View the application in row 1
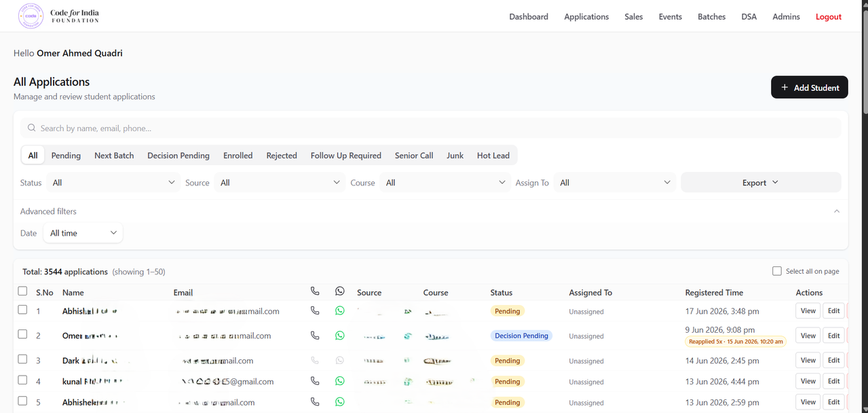 click(808, 310)
